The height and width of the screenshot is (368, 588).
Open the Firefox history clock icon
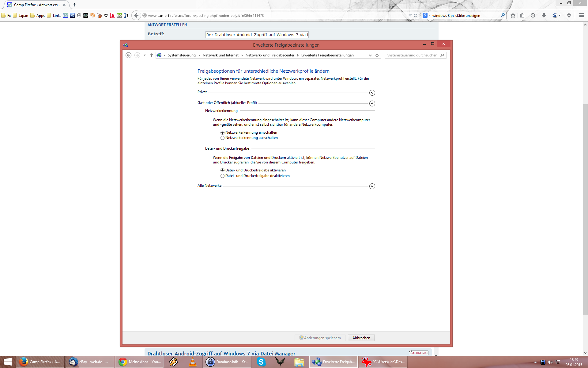(x=533, y=15)
